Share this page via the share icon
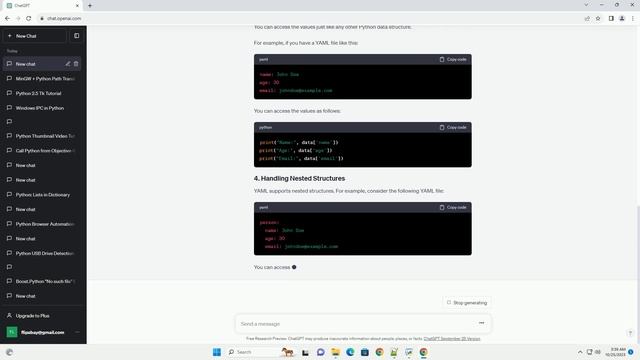Image resolution: width=640 pixels, height=360 pixels. (x=587, y=18)
